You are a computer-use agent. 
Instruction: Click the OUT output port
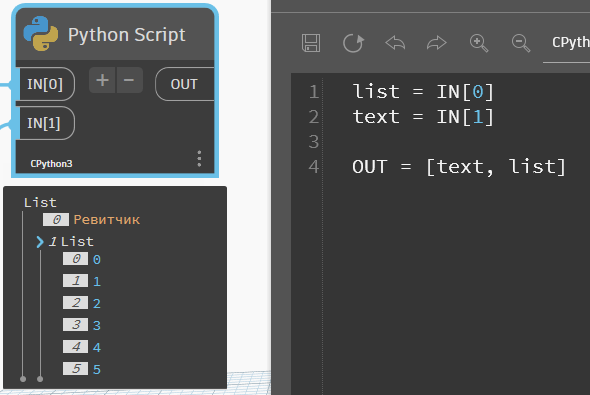click(184, 84)
